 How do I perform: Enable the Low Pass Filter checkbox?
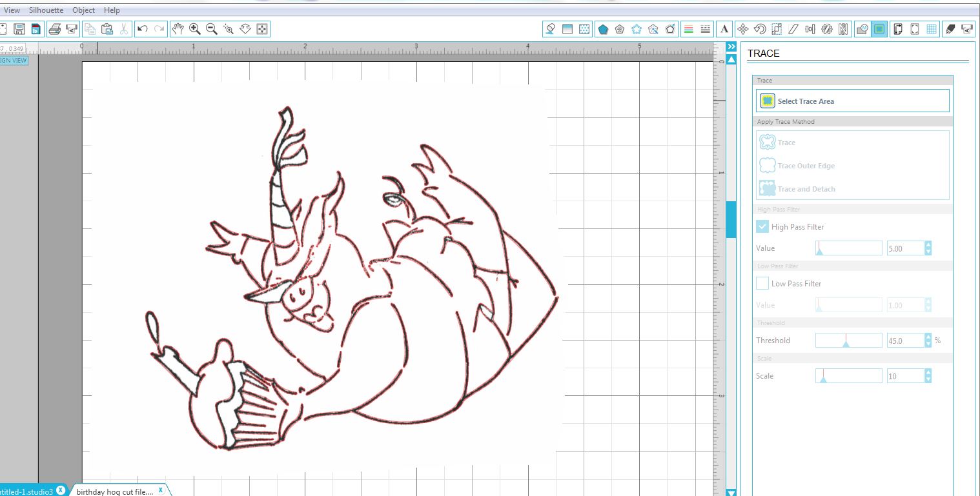[x=762, y=283]
